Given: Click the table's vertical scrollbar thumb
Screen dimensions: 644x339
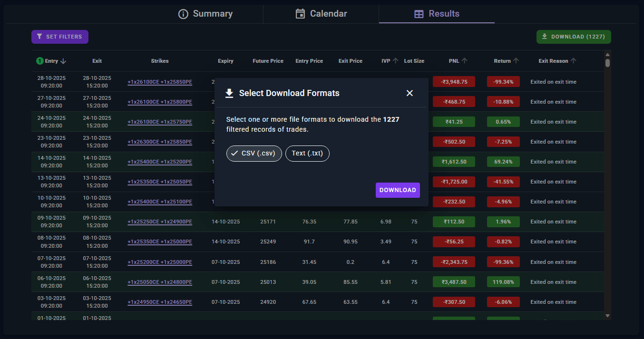Looking at the screenshot, I should (x=607, y=62).
